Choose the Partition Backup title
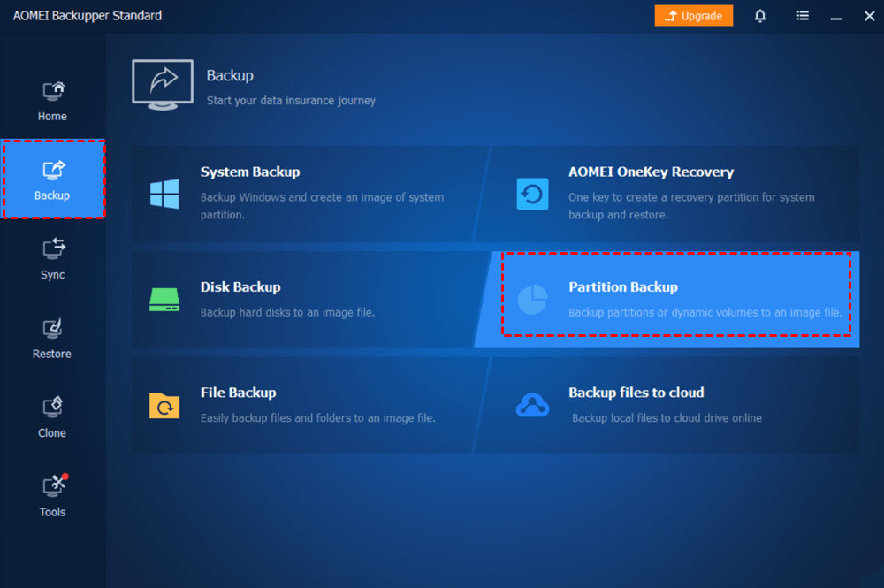Viewport: 884px width, 588px height. 623,287
